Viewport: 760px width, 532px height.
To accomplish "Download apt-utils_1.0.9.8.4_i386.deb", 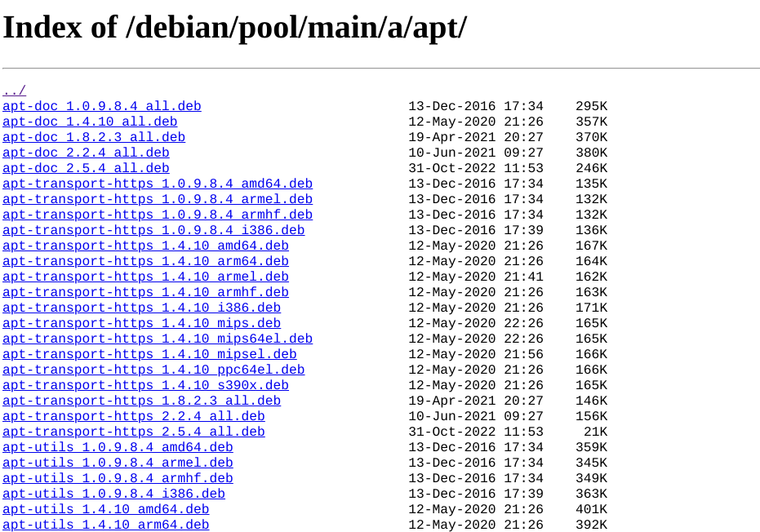I will click(x=114, y=494).
